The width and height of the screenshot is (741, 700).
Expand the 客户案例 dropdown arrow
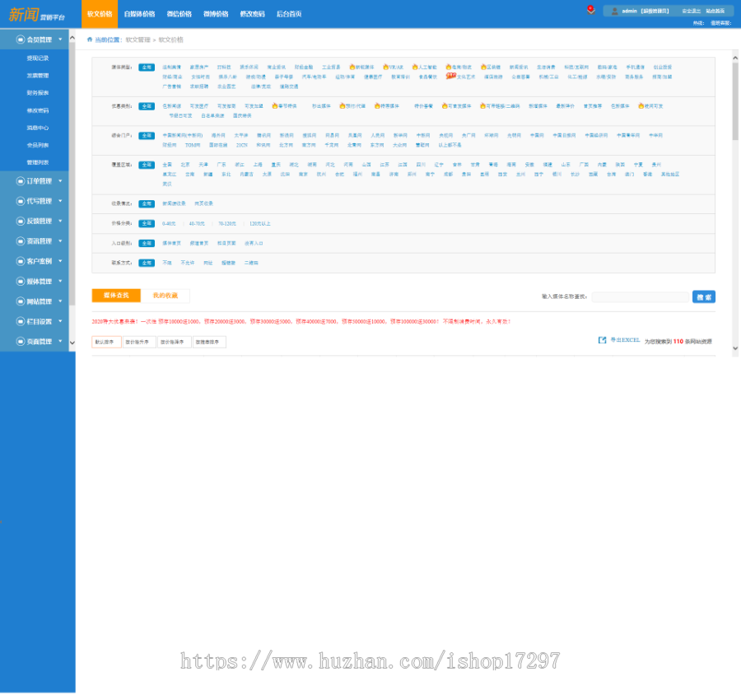(x=60, y=261)
